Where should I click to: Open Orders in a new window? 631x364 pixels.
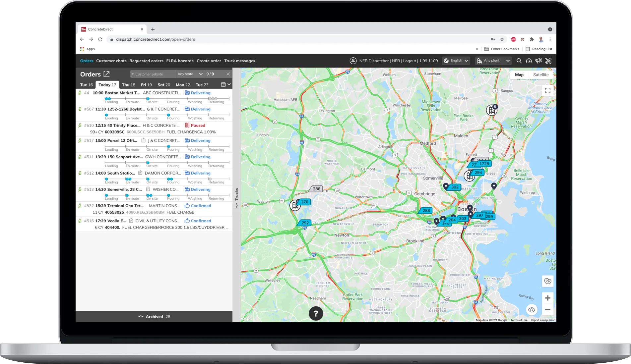(106, 74)
